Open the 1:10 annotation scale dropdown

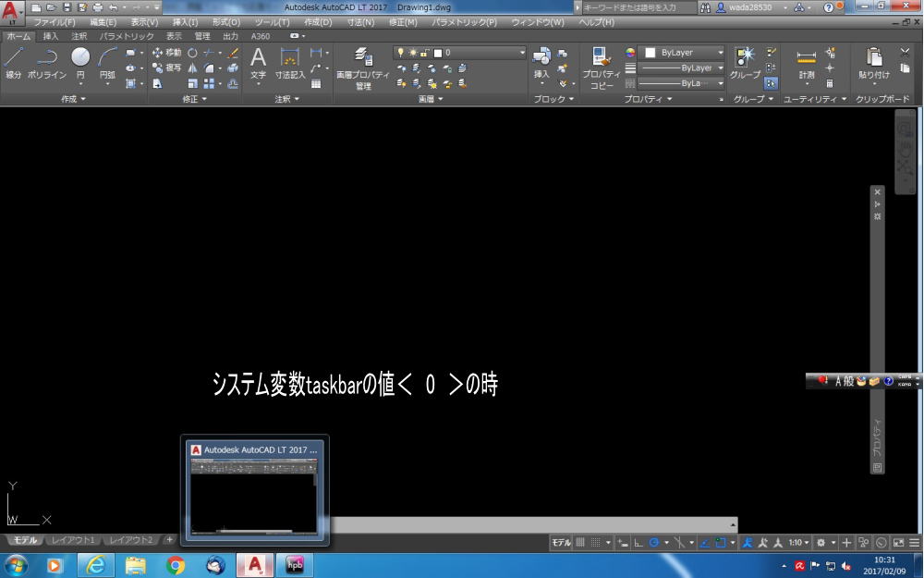pos(799,543)
